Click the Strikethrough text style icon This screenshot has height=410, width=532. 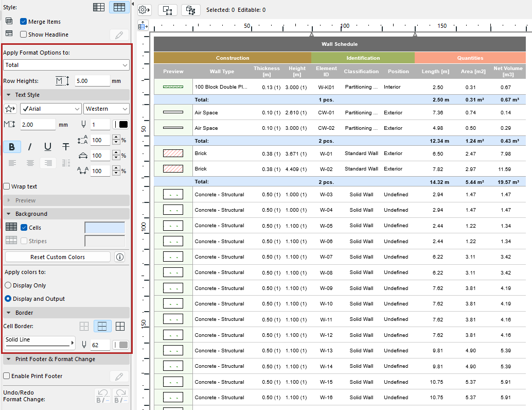66,147
